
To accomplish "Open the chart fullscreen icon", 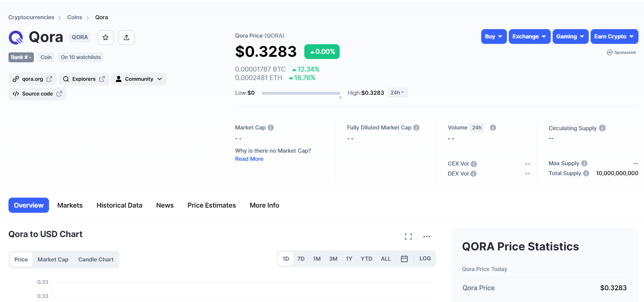I will pyautogui.click(x=408, y=237).
